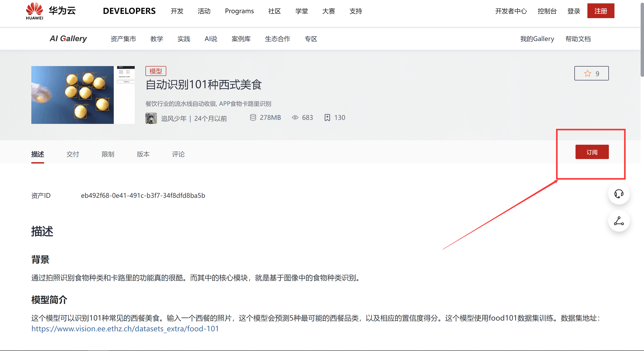
Task: Click the 278MB storage size icon
Action: 253,118
